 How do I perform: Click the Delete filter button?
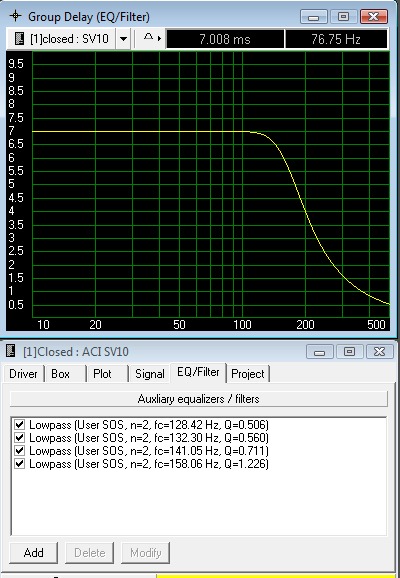(x=90, y=553)
